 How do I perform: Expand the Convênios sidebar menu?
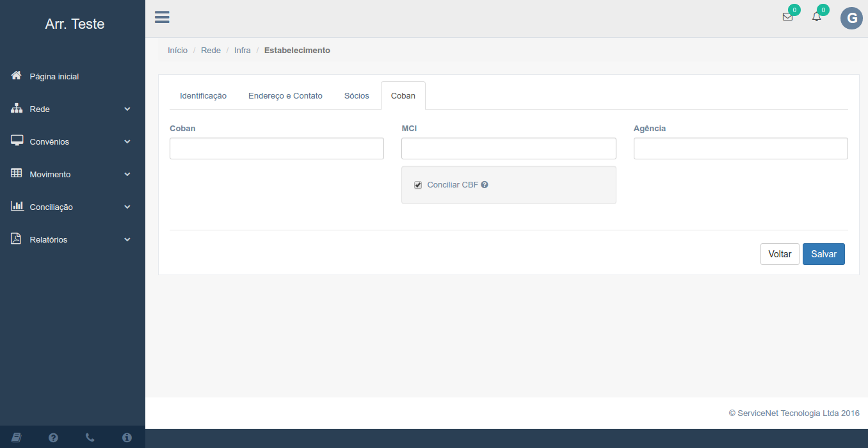pos(72,142)
